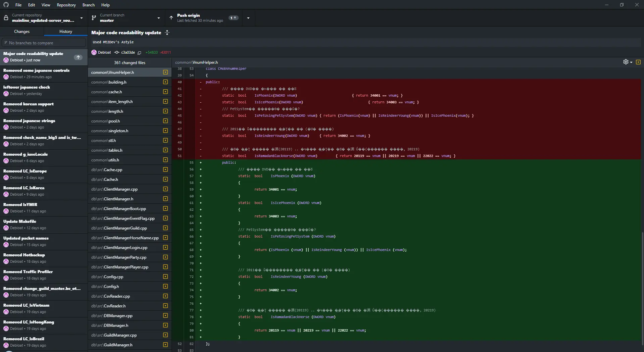Click modified status icon beside db\src\Config.cpp

(165, 277)
